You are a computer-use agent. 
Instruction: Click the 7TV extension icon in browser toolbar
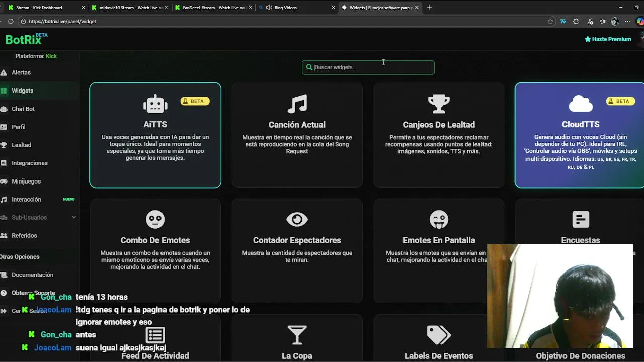coord(563,21)
